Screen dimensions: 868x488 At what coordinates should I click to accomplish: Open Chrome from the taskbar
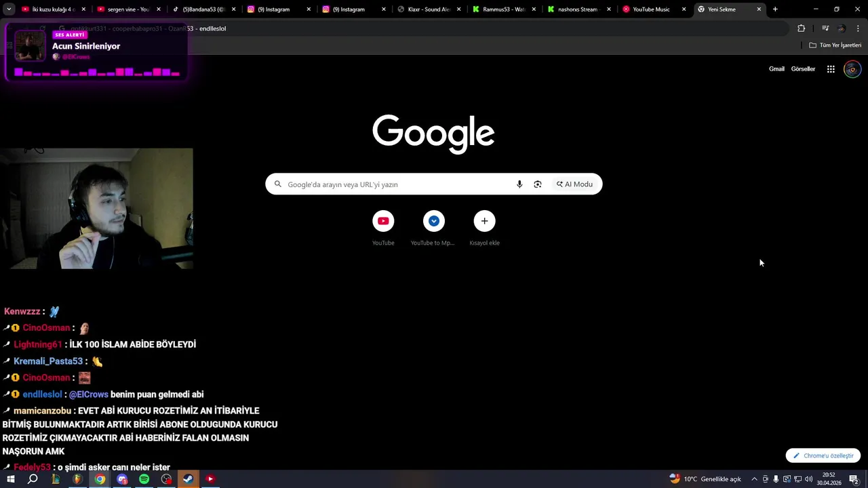100,479
